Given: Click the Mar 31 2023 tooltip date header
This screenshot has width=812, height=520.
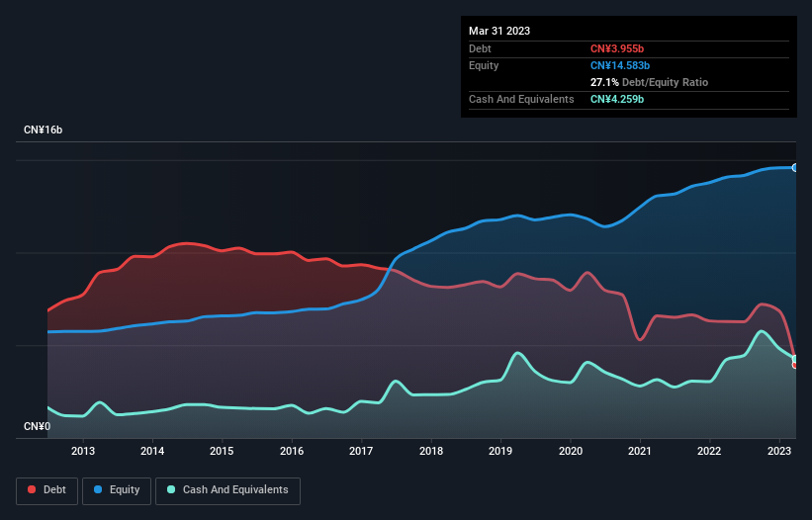Looking at the screenshot, I should pos(499,31).
